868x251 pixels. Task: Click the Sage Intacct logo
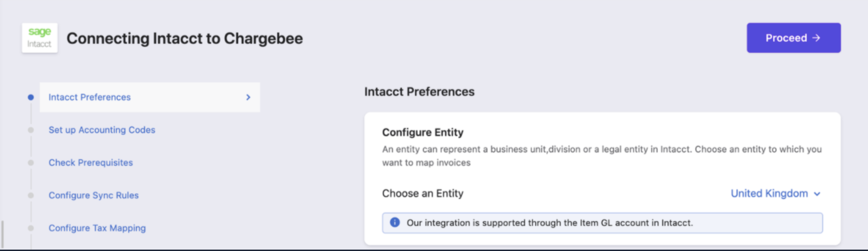pyautogui.click(x=39, y=38)
